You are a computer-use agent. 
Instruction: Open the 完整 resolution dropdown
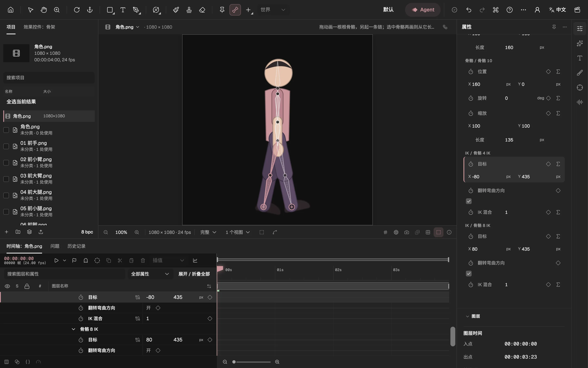pos(208,232)
